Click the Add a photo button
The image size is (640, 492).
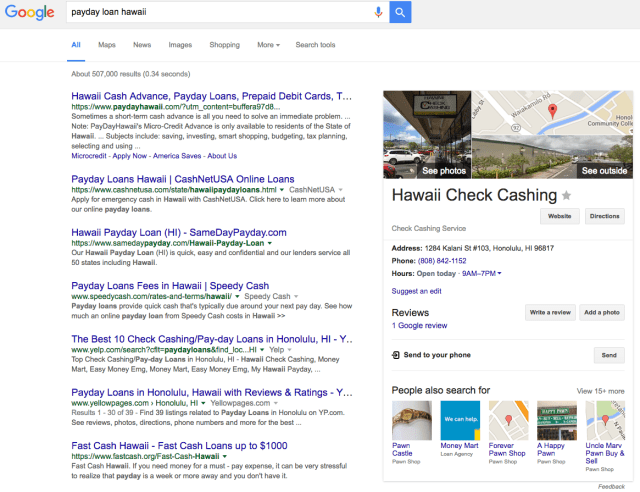coord(602,312)
